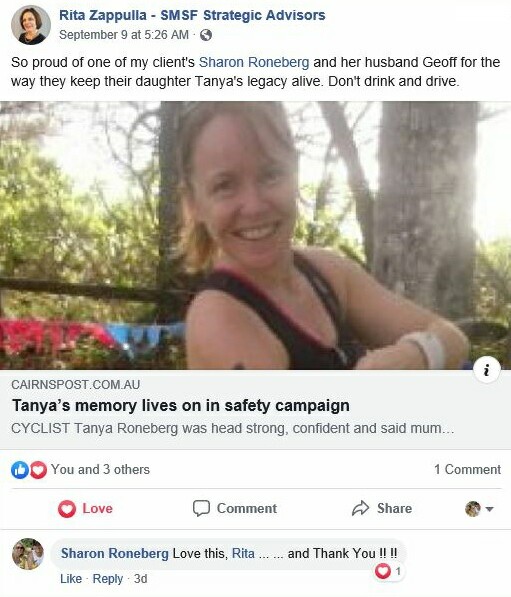Click the blue thumbs-up reaction icon
The width and height of the screenshot is (511, 597).
pos(20,470)
